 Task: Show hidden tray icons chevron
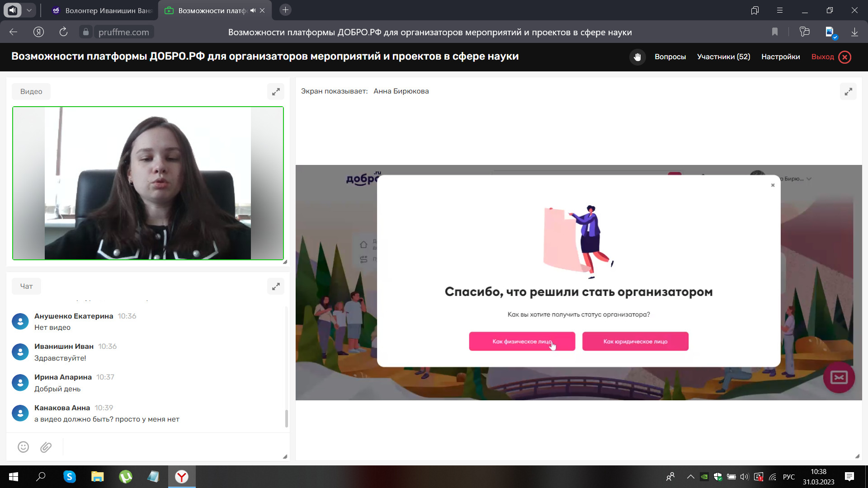click(x=690, y=477)
